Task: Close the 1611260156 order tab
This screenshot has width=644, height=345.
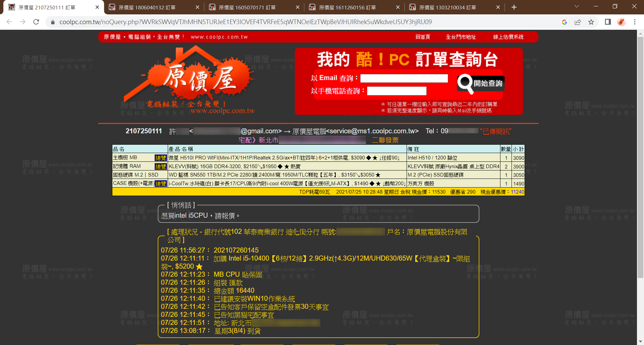Action: coord(398,7)
